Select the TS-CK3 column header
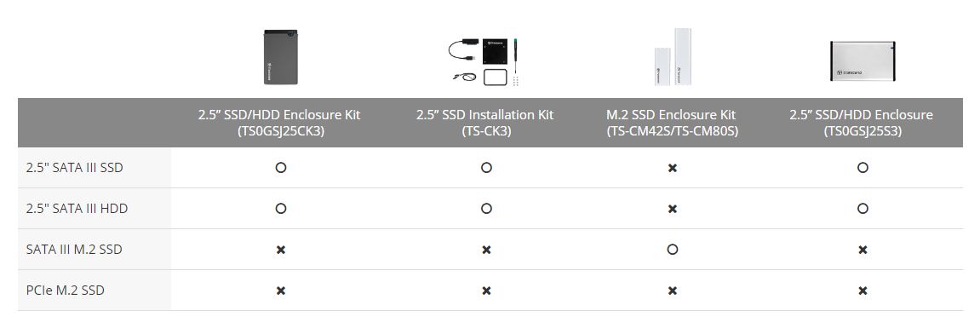The image size is (980, 334). (485, 124)
